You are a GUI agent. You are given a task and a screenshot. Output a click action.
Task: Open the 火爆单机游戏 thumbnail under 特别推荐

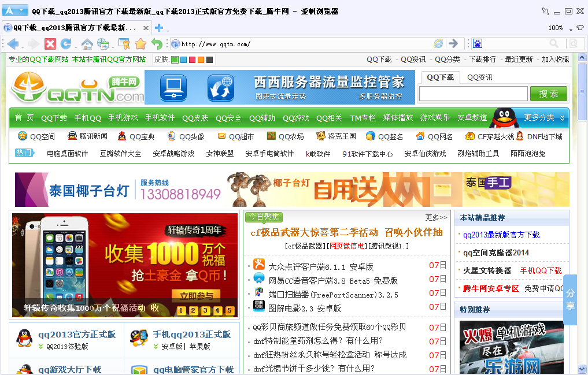(512, 347)
